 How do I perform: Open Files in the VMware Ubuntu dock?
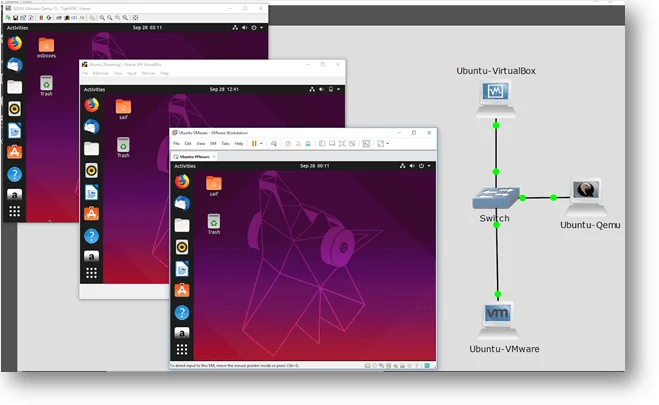(x=182, y=225)
